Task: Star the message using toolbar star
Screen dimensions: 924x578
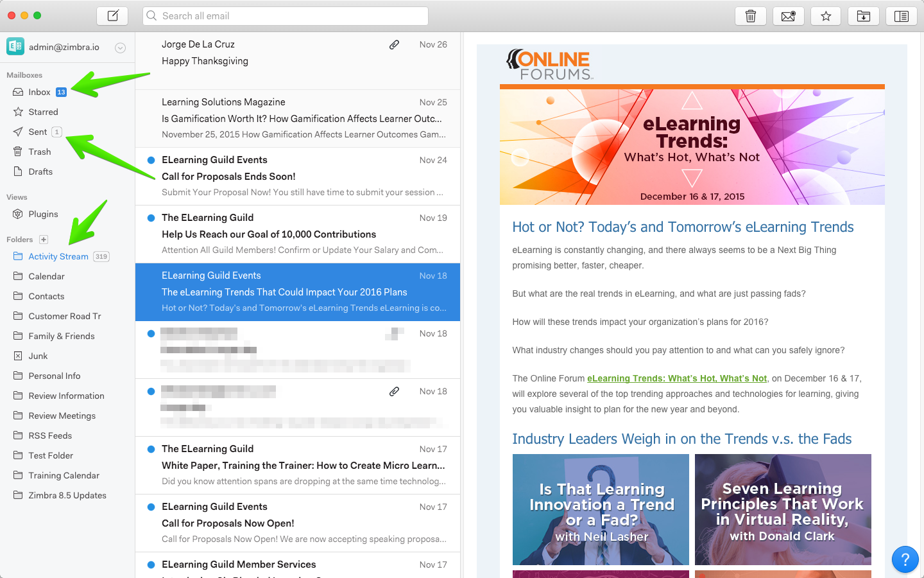Action: pyautogui.click(x=826, y=16)
